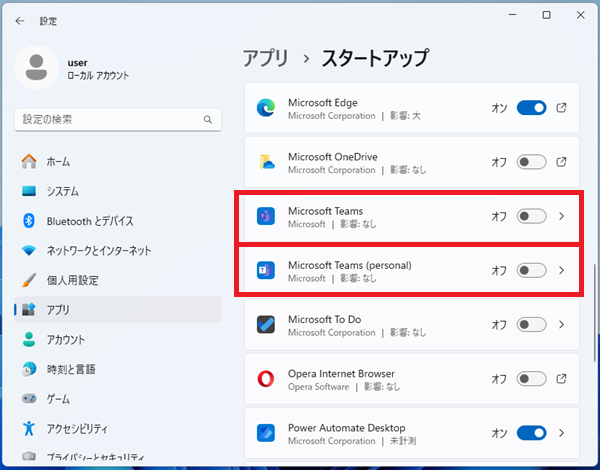Click the Bluetooth icon in sidebar
600x470 pixels.
29,221
